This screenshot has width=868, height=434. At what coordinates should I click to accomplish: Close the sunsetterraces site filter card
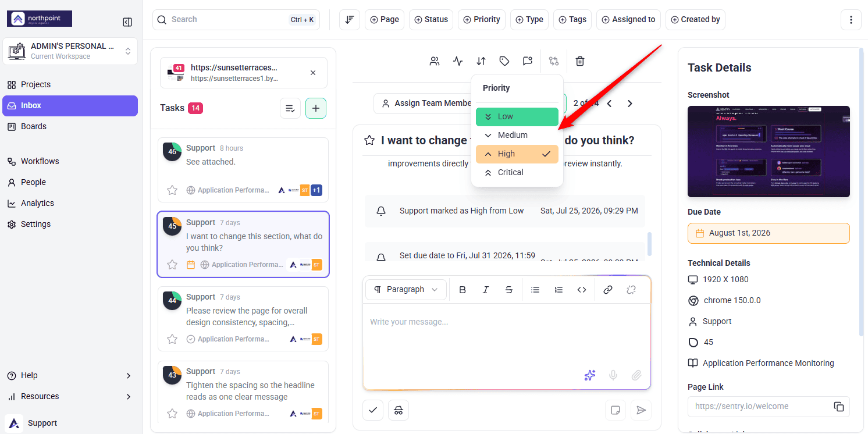pos(313,73)
